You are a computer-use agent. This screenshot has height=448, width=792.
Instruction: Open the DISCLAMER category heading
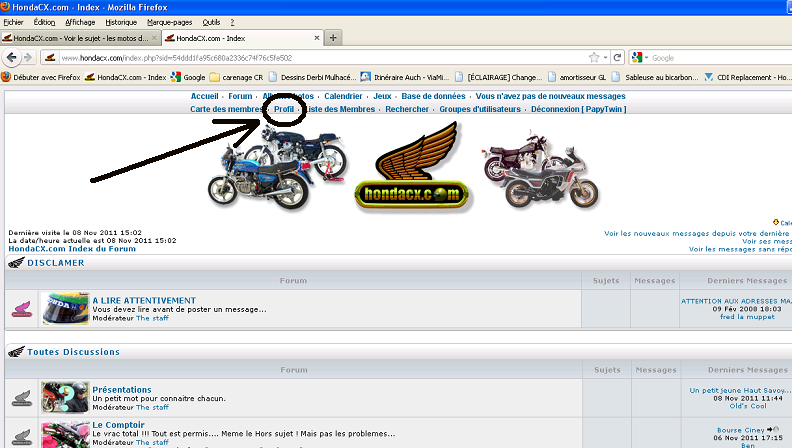(56, 263)
